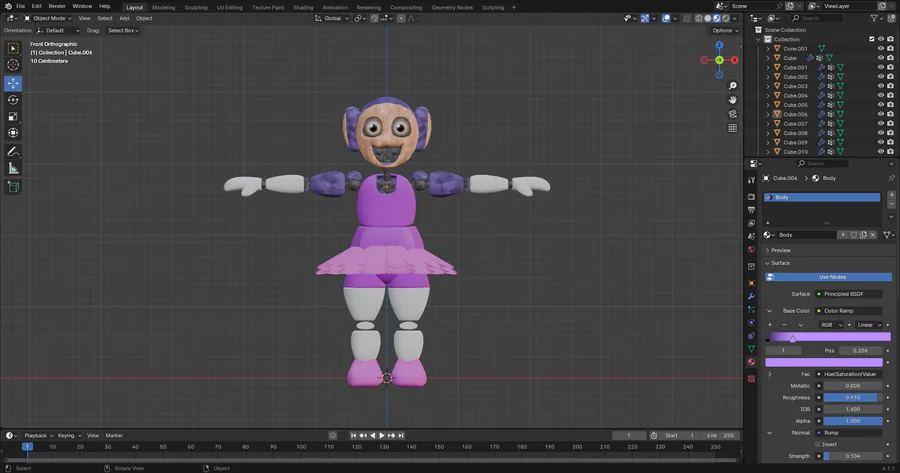Open the Output properties tab
Screen dimensions: 900x473
tap(751, 210)
